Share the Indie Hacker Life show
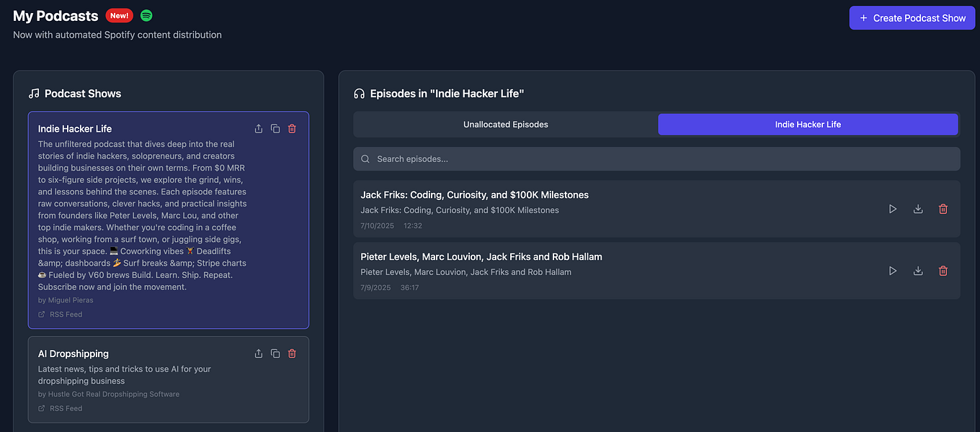 259,129
